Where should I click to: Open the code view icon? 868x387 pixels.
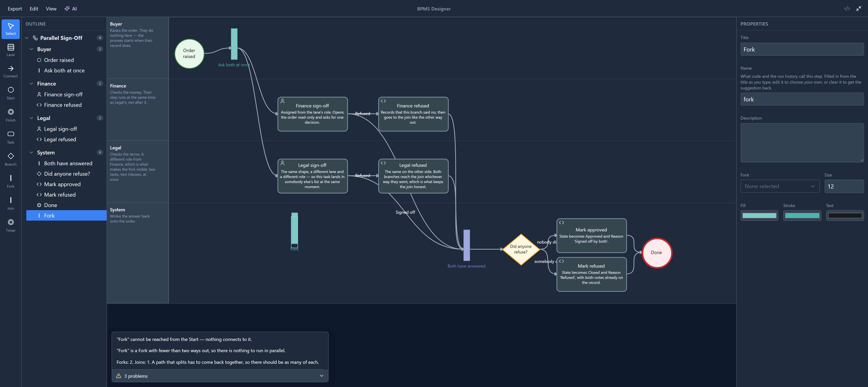[847, 9]
